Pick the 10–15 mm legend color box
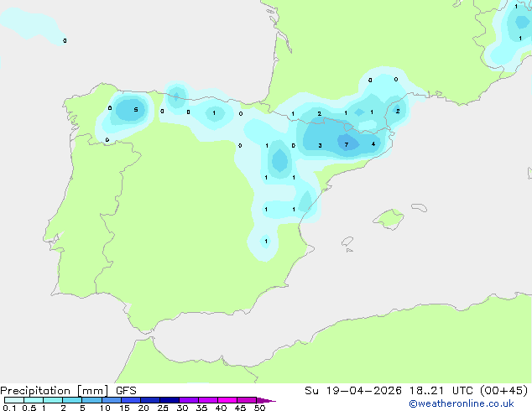The width and height of the screenshot is (532, 411). click(x=111, y=400)
